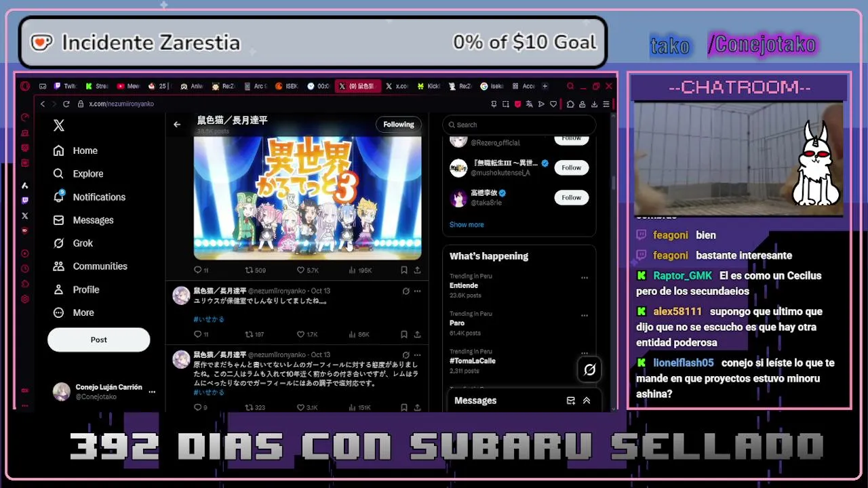Bookmark the tweet with 86K views

[404, 334]
